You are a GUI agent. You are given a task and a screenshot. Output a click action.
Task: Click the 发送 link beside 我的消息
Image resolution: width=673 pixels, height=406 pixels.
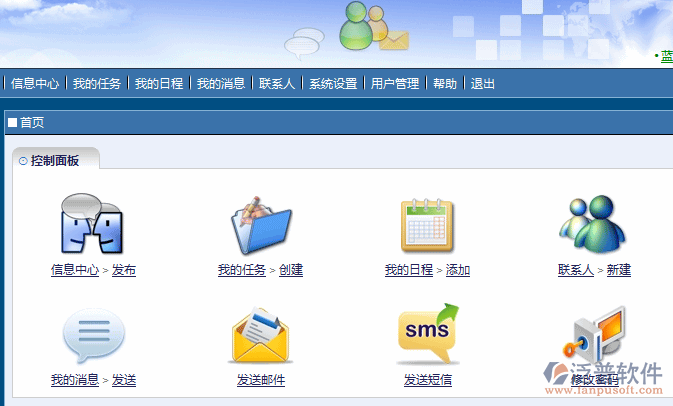click(124, 380)
